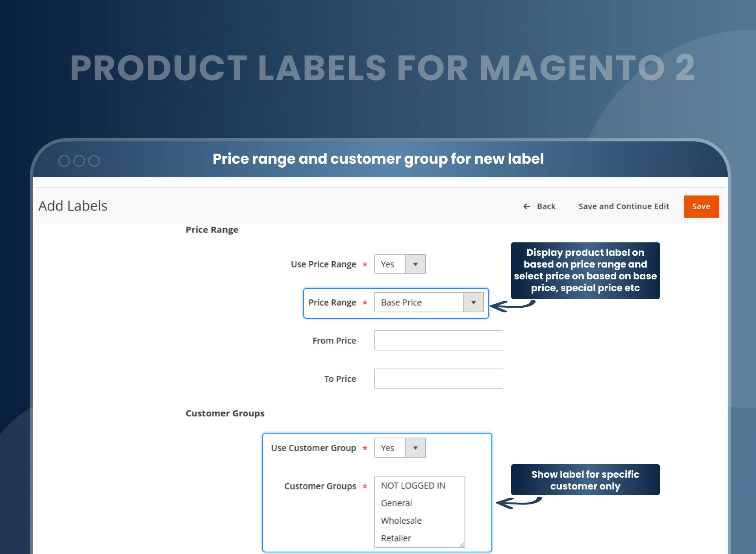Go back via the Back link text
The height and width of the screenshot is (554, 756).
tap(546, 206)
